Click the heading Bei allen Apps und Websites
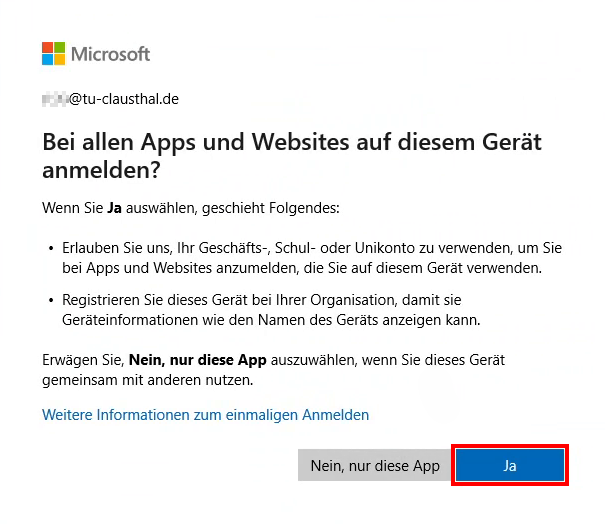 [x=292, y=156]
